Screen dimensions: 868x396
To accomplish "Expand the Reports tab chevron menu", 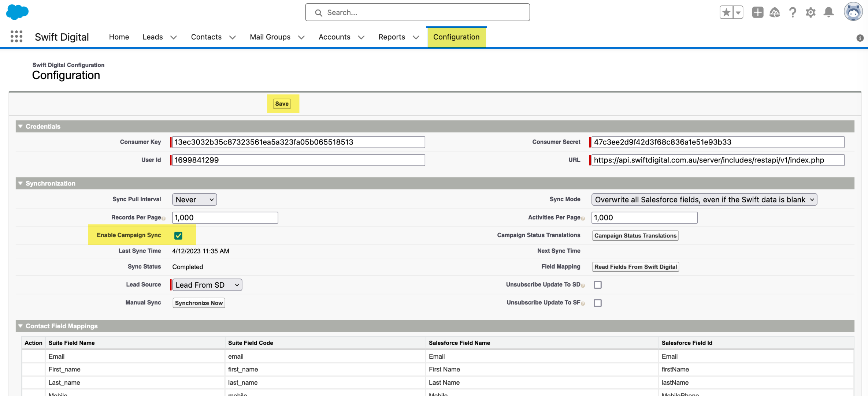I will (x=416, y=37).
